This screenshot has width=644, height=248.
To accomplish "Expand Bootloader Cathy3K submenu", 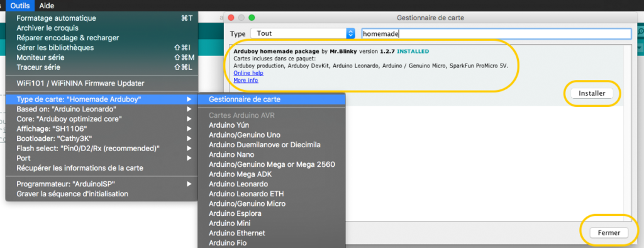I will tap(101, 138).
